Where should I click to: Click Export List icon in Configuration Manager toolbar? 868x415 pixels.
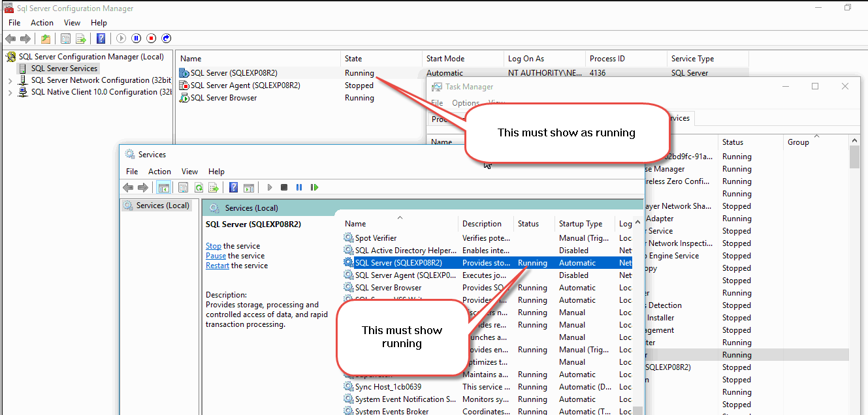click(81, 38)
